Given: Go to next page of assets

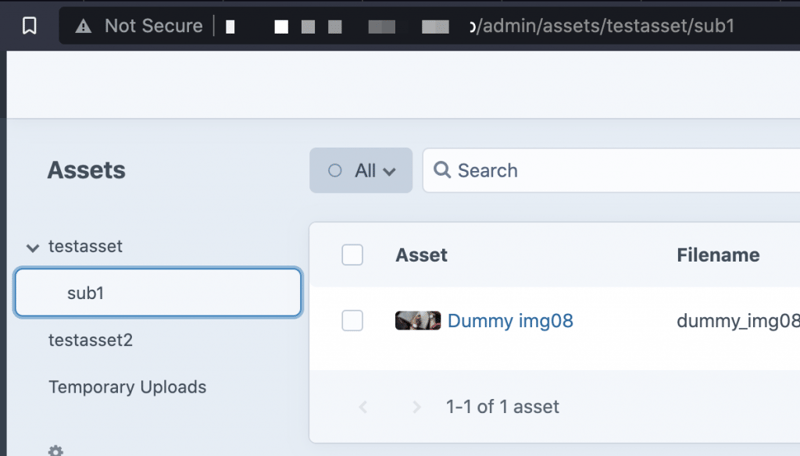Looking at the screenshot, I should click(417, 407).
